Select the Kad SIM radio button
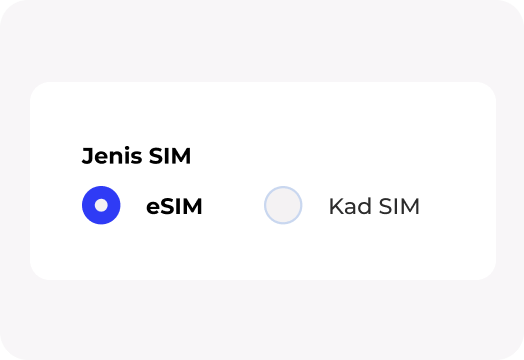 pos(283,205)
